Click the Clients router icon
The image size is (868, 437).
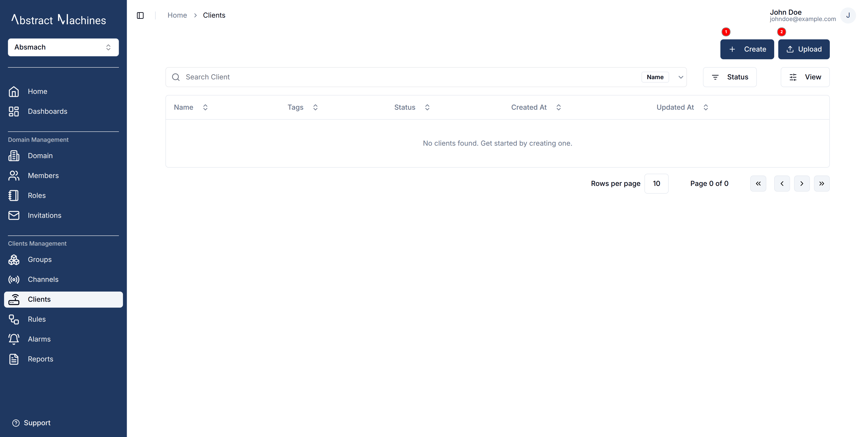(14, 299)
